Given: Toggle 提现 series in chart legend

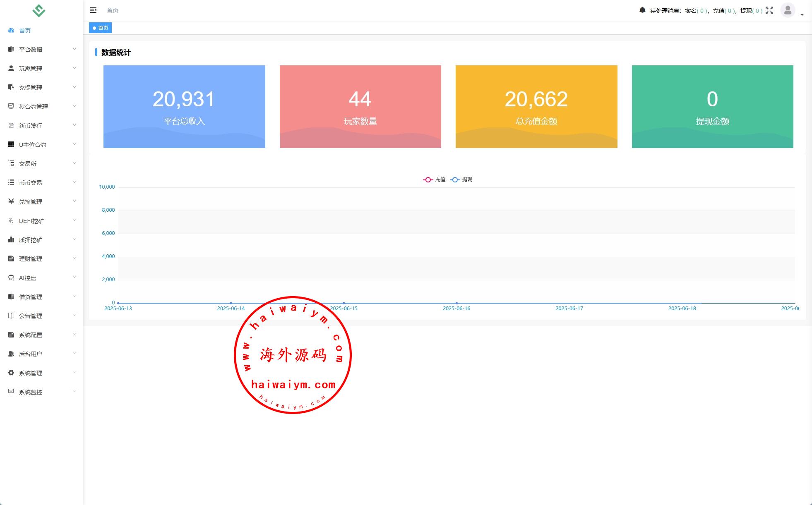Looking at the screenshot, I should [461, 180].
